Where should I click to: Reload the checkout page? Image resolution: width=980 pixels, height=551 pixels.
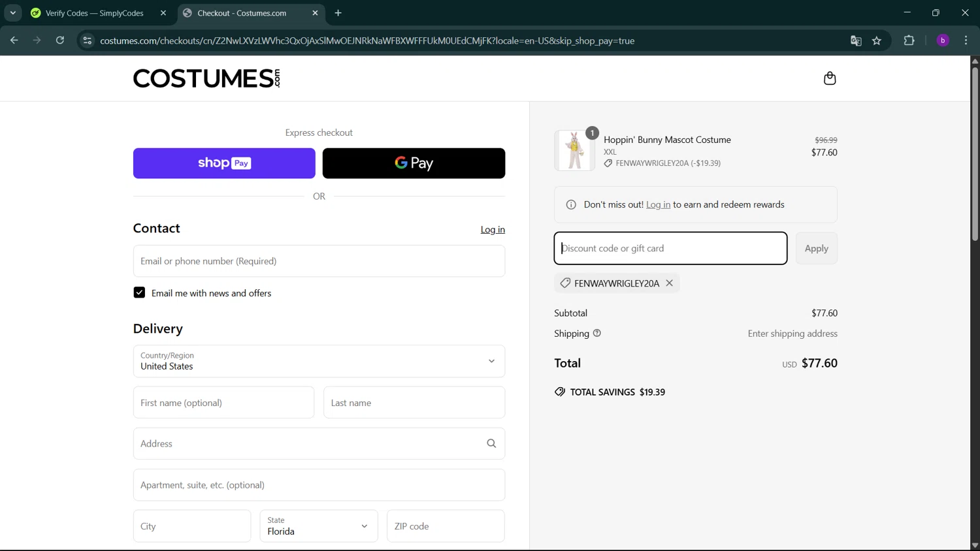click(60, 40)
